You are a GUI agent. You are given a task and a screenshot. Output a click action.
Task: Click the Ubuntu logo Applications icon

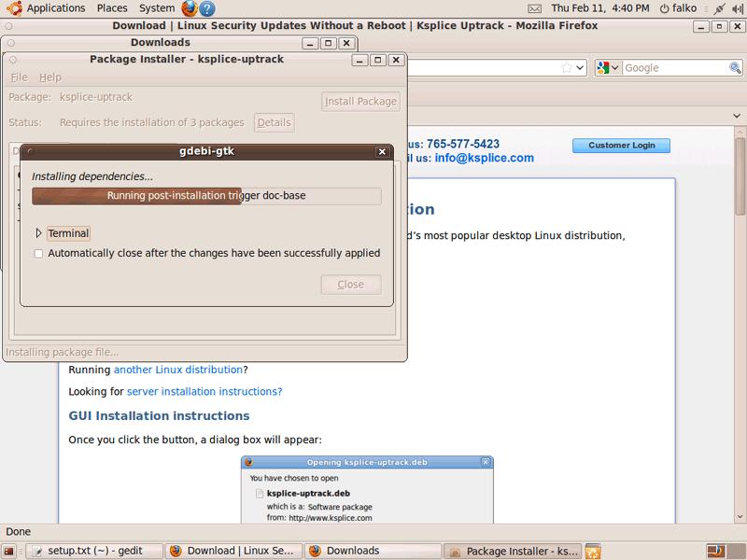click(13, 8)
